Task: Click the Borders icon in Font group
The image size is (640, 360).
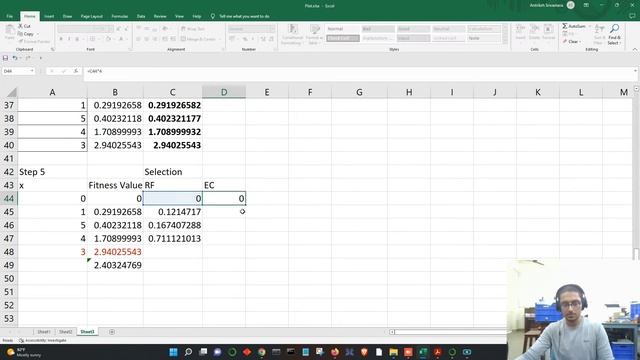Action: point(92,39)
